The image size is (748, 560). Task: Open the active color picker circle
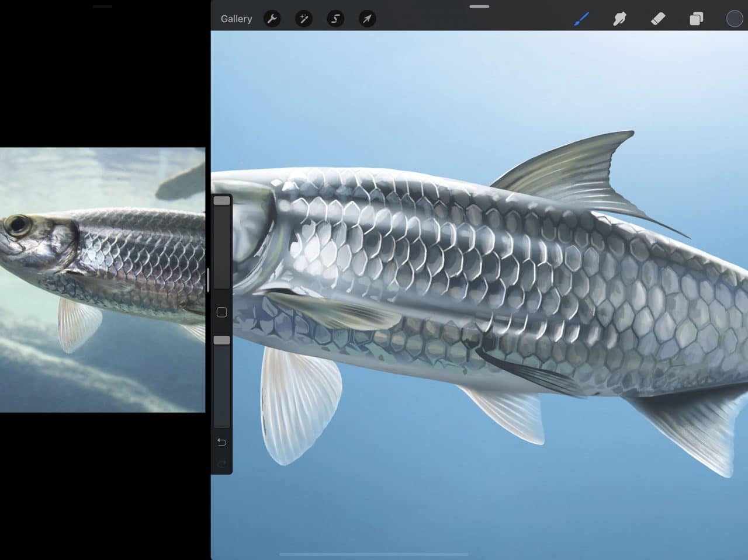tap(734, 18)
